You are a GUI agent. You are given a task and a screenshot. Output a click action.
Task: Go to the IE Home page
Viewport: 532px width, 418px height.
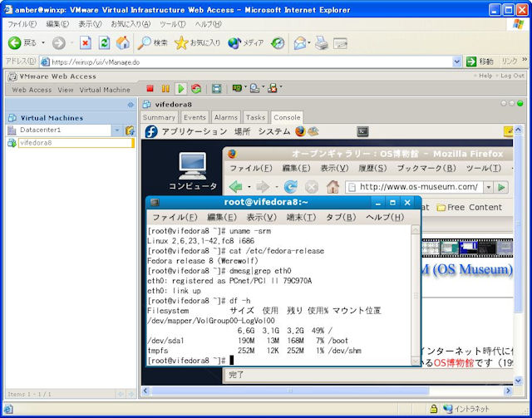[123, 43]
